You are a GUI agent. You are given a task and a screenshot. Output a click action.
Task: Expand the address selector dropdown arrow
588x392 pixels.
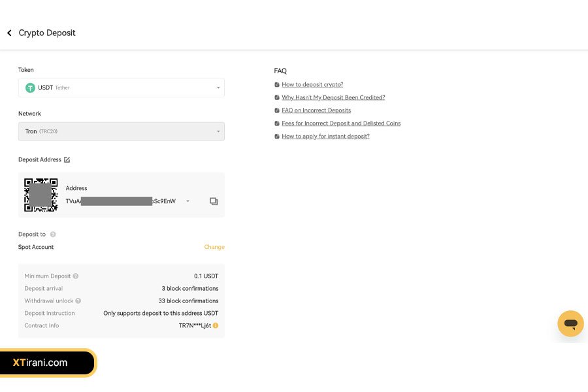tap(188, 201)
